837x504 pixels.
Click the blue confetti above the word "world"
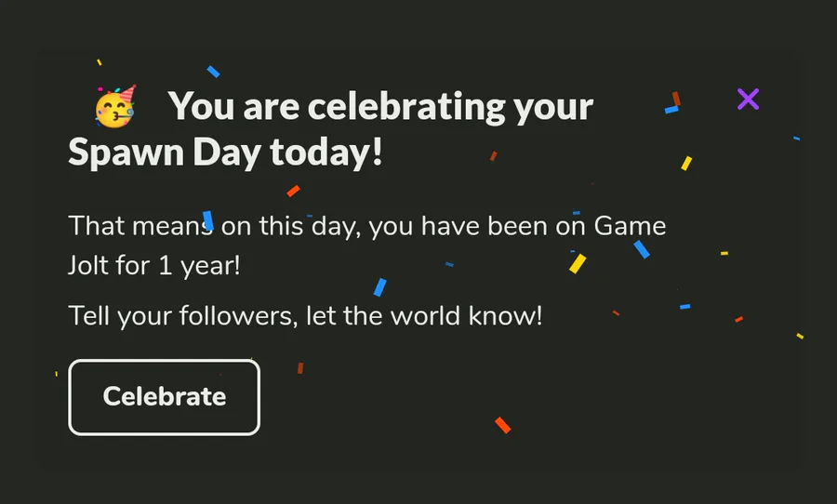tap(379, 287)
